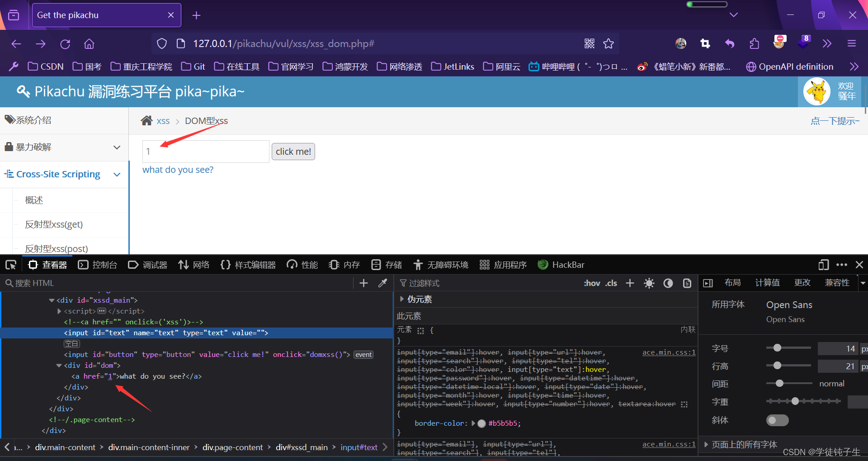868x461 pixels.
Task: Toggle light color scheme simulation icon
Action: [649, 283]
